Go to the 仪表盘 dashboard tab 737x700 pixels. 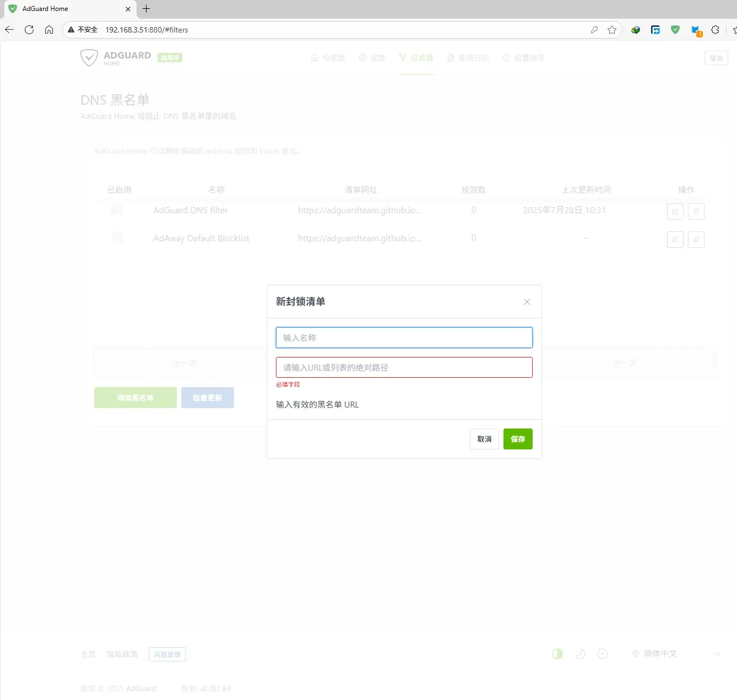(x=328, y=58)
